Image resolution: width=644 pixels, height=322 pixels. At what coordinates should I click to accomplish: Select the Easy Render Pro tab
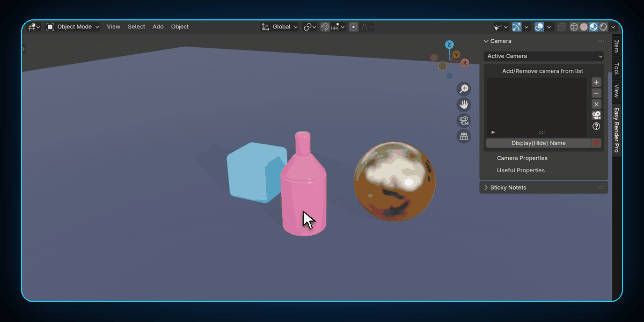click(617, 129)
